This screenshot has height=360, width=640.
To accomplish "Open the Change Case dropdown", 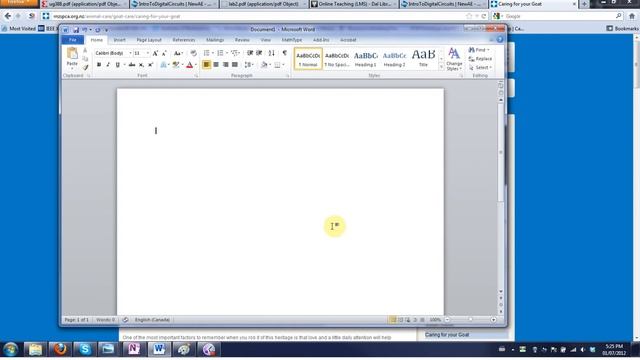I will [x=178, y=53].
